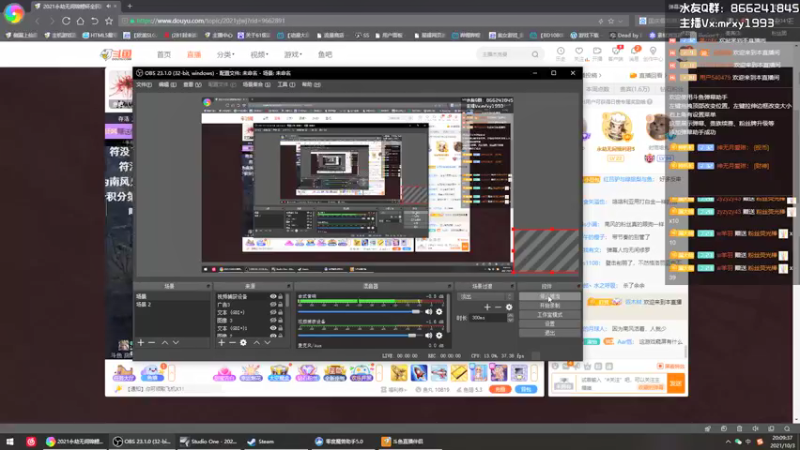Click studio mode button in OBS controls
This screenshot has width=800, height=450.
pyautogui.click(x=549, y=315)
